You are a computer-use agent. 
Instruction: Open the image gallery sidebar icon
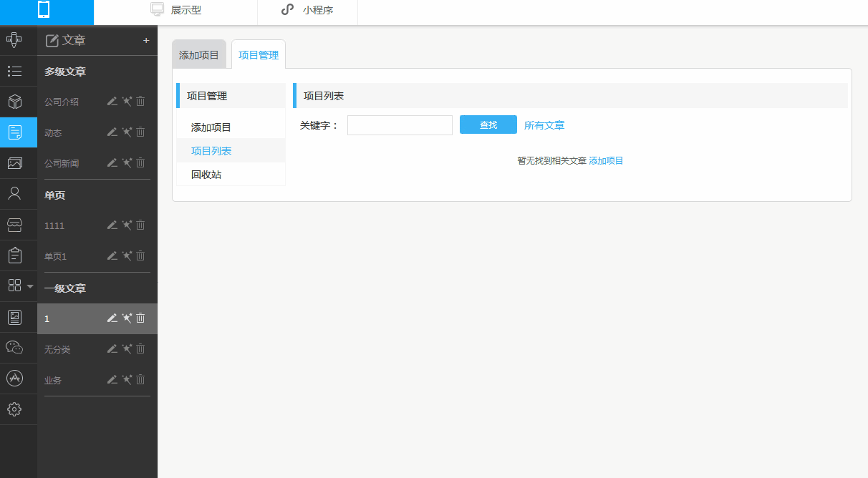coord(14,163)
